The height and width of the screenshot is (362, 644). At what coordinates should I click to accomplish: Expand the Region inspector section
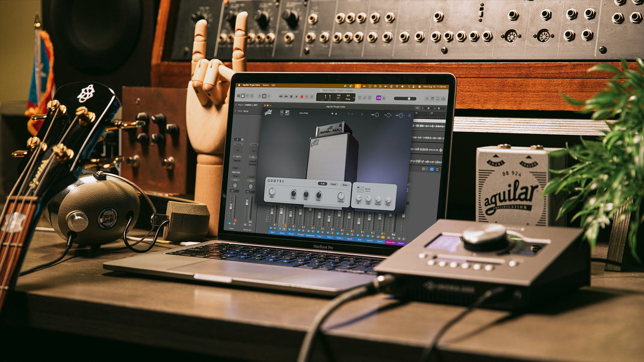(235, 103)
